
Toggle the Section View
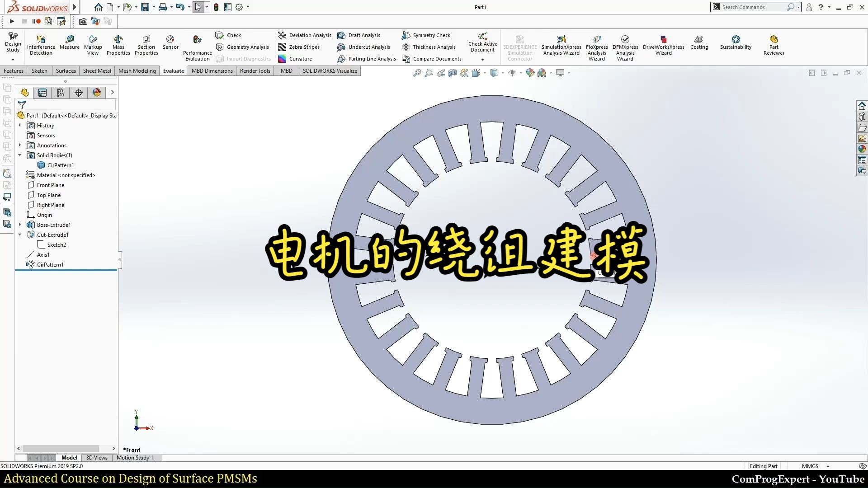[453, 73]
